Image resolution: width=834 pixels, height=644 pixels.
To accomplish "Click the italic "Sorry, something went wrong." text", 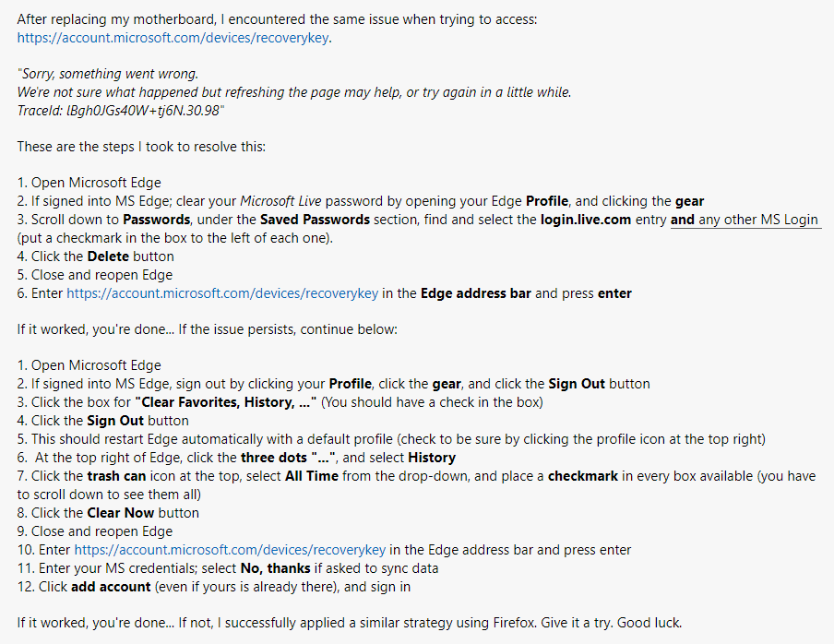I will [107, 74].
